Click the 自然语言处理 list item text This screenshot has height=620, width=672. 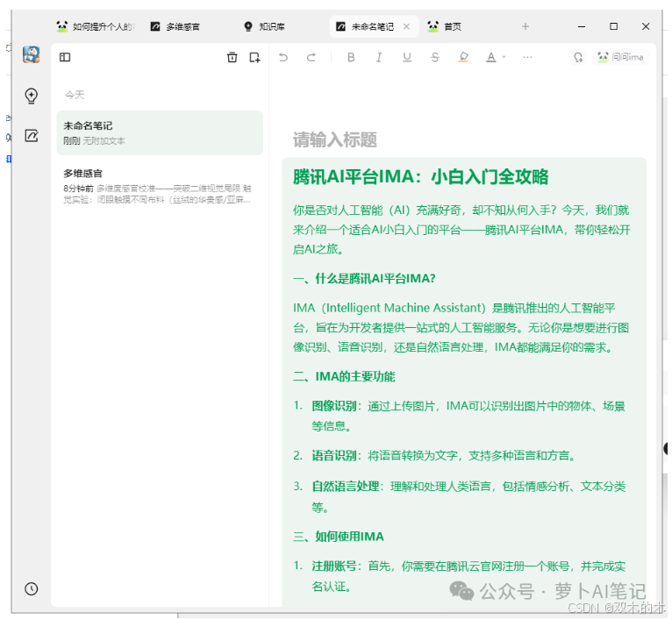pyautogui.click(x=468, y=497)
